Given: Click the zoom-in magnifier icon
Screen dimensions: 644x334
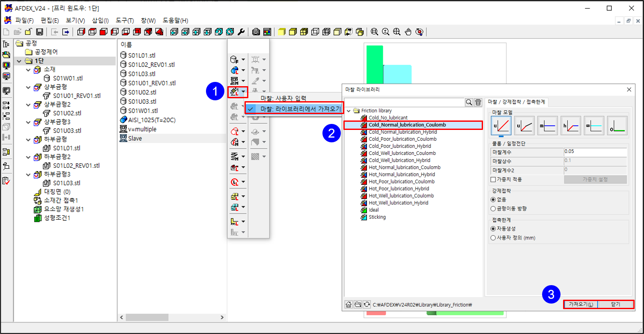Looking at the screenshot, I should (386, 32).
